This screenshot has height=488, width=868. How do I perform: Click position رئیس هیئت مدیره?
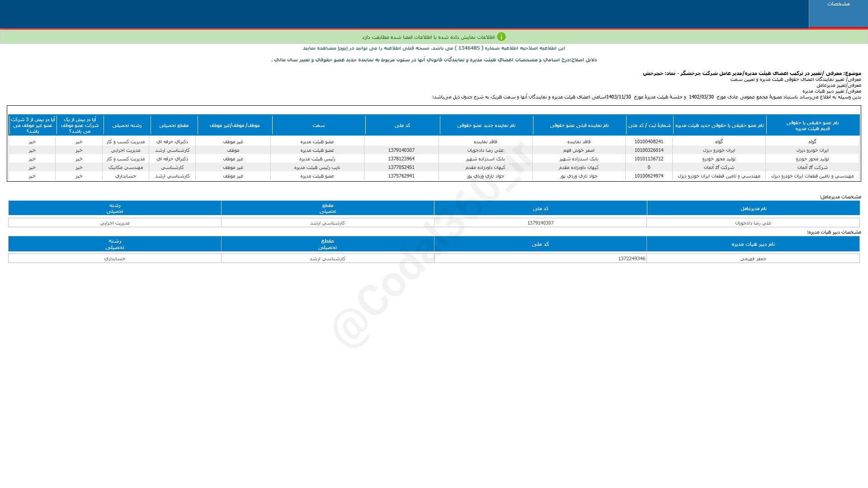click(x=317, y=159)
